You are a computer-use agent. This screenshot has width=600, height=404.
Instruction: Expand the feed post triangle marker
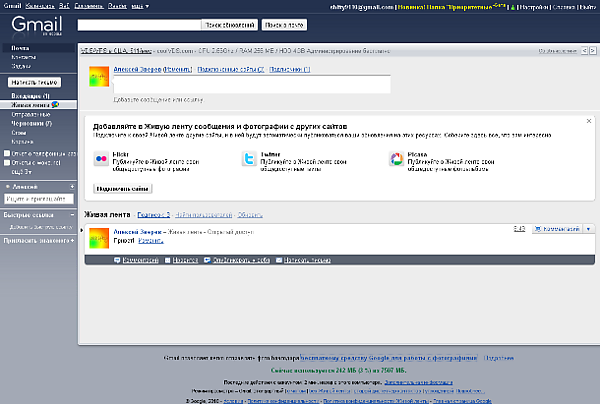coord(82,230)
